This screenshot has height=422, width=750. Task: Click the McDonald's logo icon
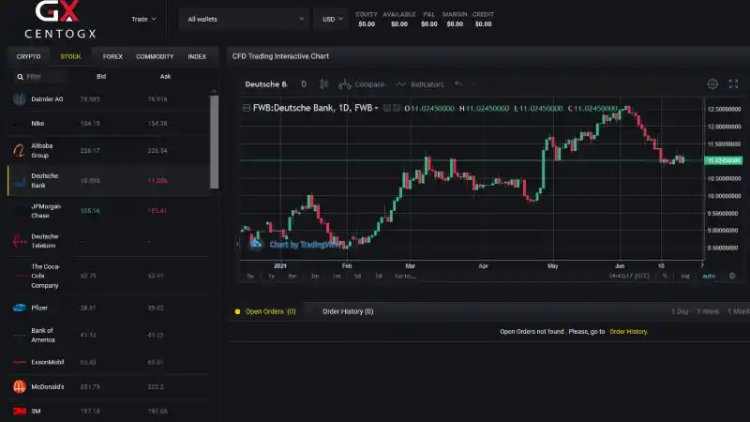click(x=19, y=387)
